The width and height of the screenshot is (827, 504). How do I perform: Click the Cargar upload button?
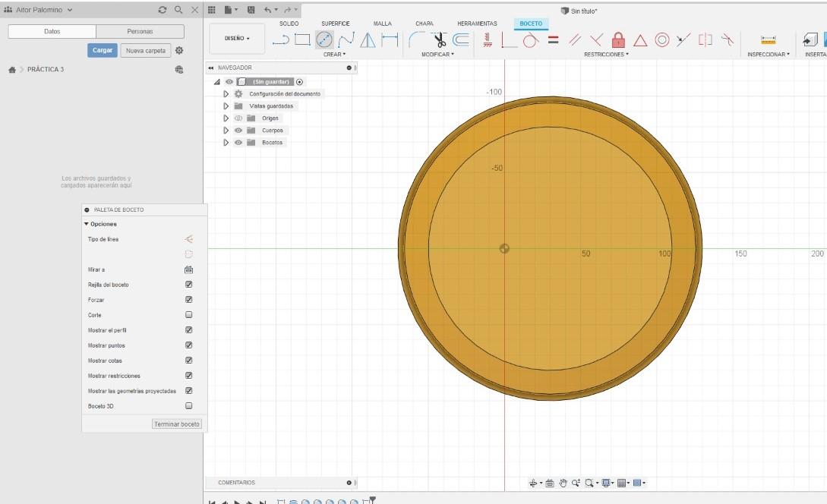point(103,51)
